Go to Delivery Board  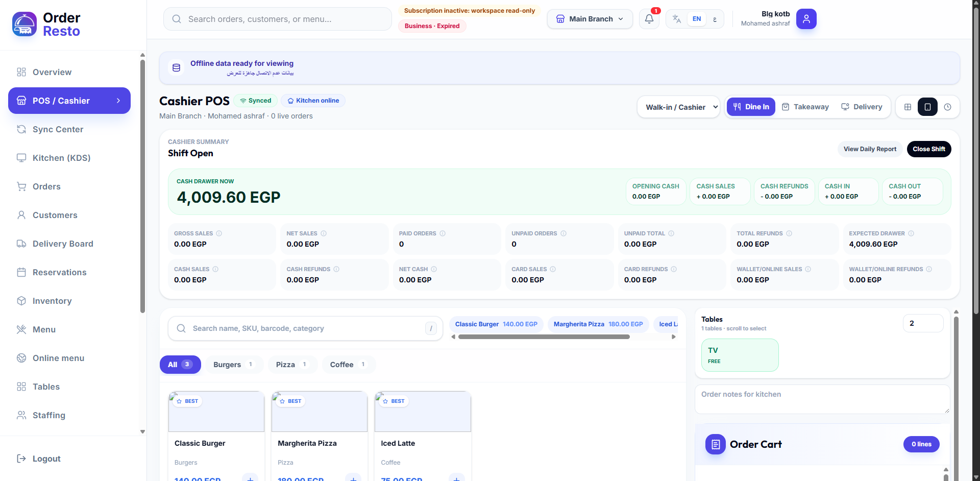click(69, 244)
